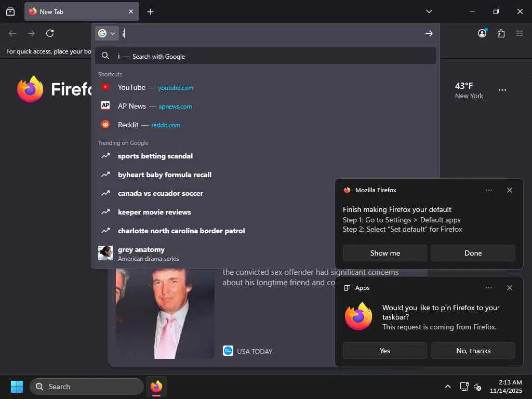Click the USA TODAY source icon

pyautogui.click(x=228, y=351)
